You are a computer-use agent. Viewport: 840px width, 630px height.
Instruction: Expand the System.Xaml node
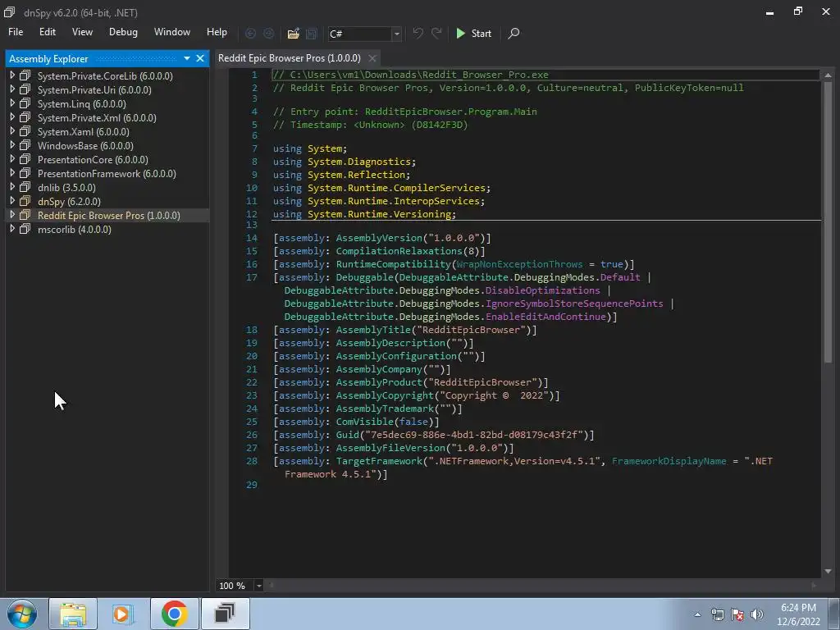[x=12, y=131]
